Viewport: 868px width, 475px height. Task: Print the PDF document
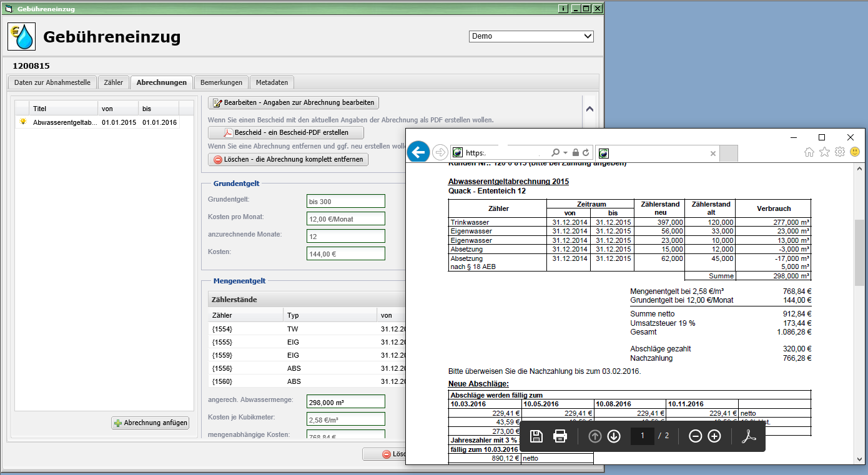560,436
